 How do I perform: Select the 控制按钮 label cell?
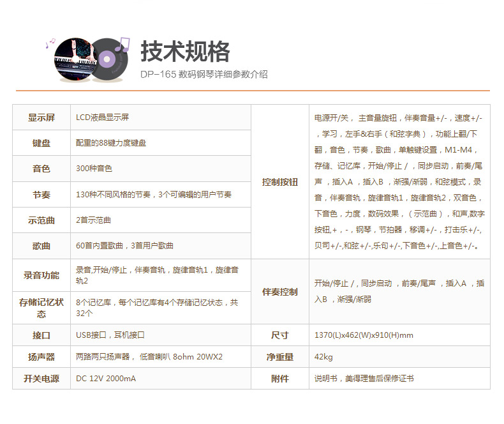[280, 182]
